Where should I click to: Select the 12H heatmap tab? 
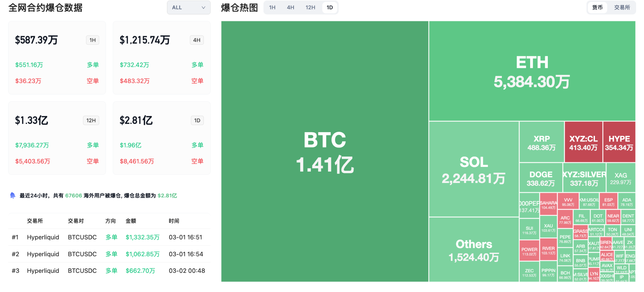[310, 8]
